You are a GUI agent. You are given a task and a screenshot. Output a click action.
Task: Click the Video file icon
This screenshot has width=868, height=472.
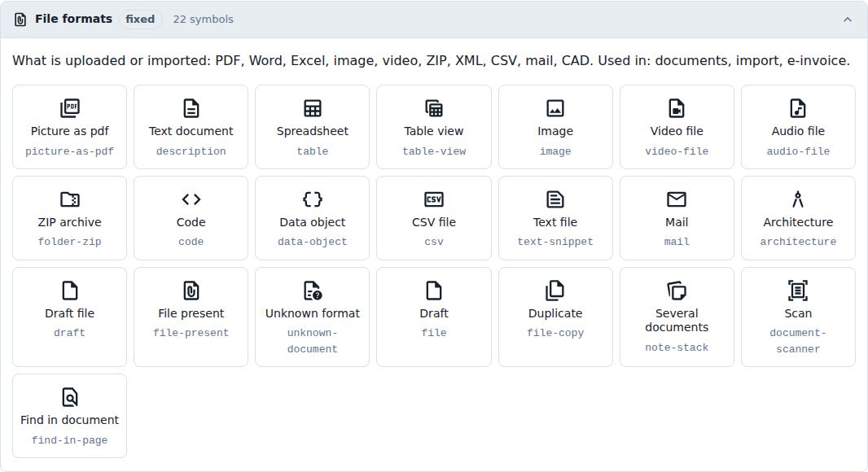(x=677, y=108)
